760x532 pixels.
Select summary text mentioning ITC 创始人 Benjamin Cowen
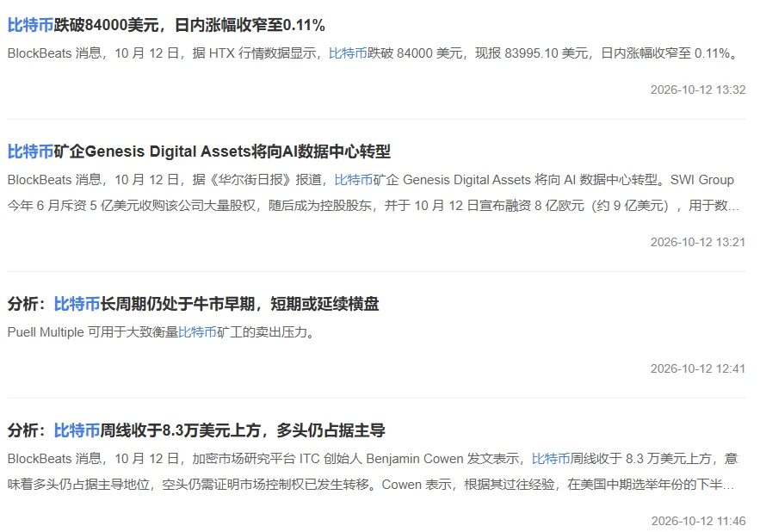tap(374, 472)
